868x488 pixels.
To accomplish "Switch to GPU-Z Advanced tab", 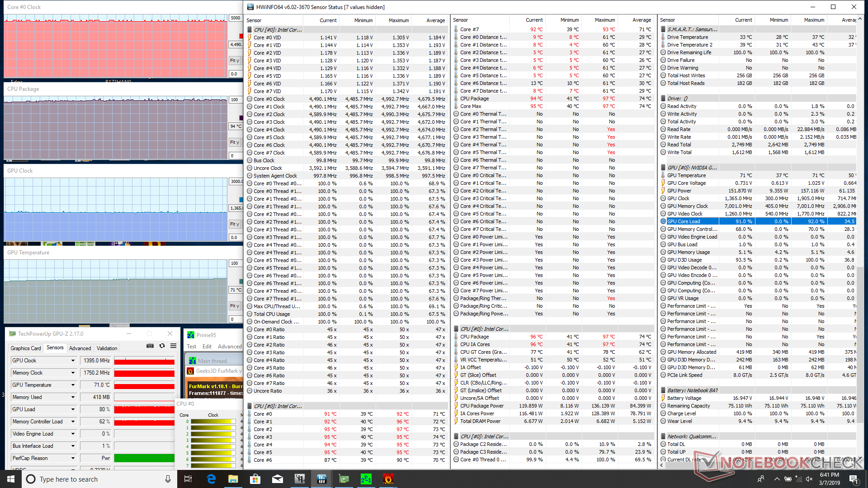I will 80,348.
